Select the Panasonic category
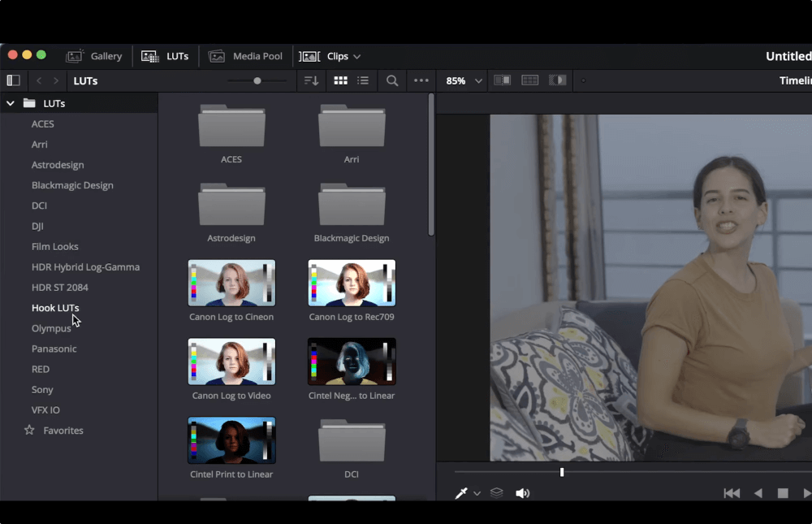 point(54,349)
